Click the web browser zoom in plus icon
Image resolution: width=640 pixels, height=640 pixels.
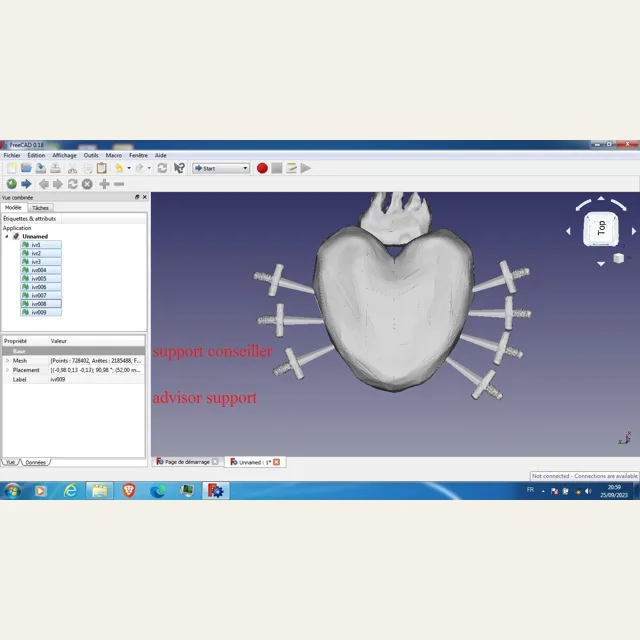pyautogui.click(x=104, y=184)
